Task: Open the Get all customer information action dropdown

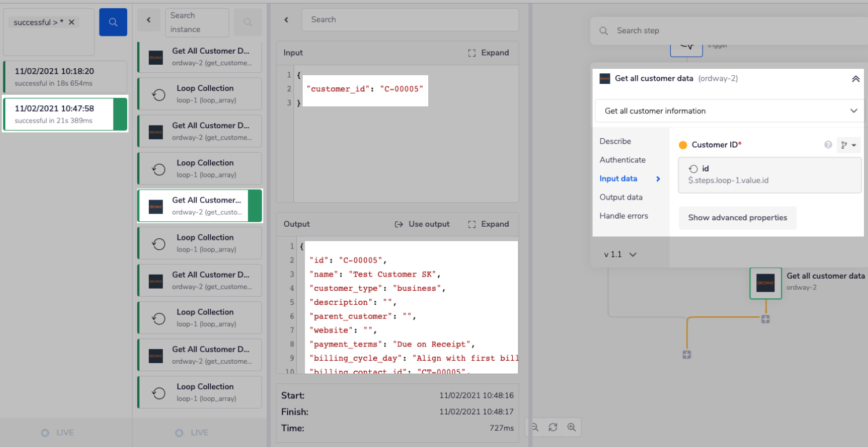Action: [729, 110]
